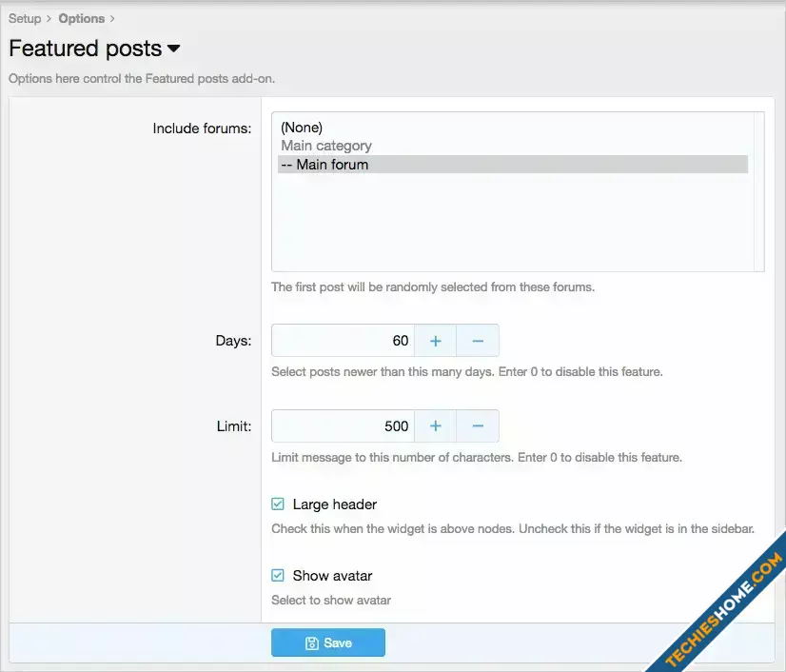The image size is (786, 672).
Task: Focus the Days number field
Action: 343,341
